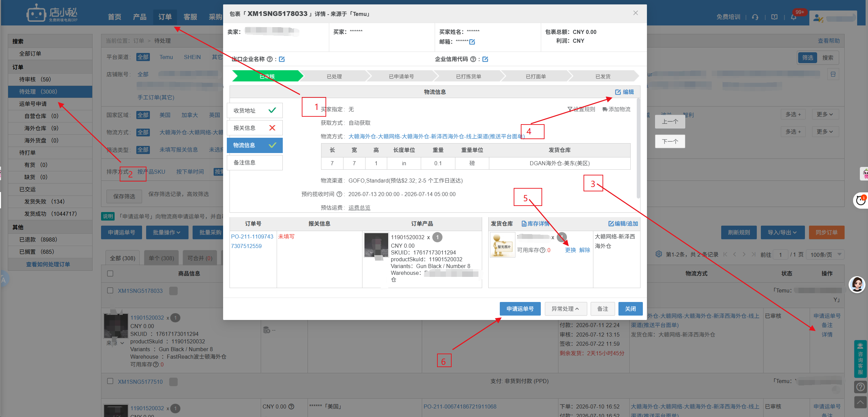Click the 刷新规则 button
This screenshot has height=417, width=868.
pos(739,232)
